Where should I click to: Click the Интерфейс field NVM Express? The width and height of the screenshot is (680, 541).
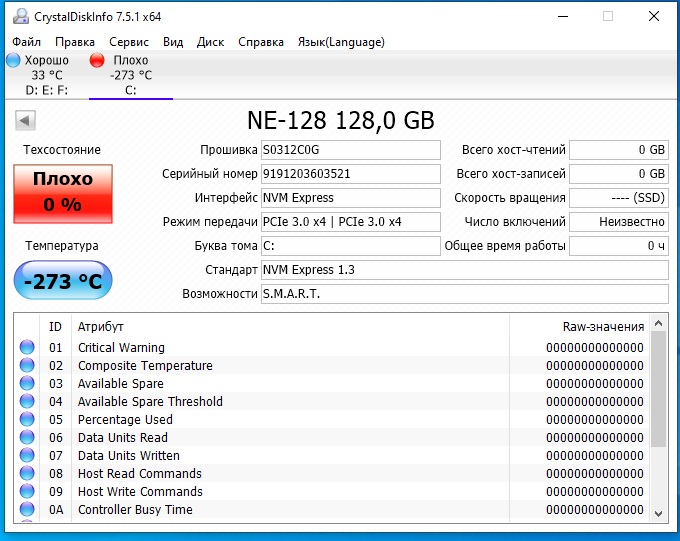pos(350,198)
